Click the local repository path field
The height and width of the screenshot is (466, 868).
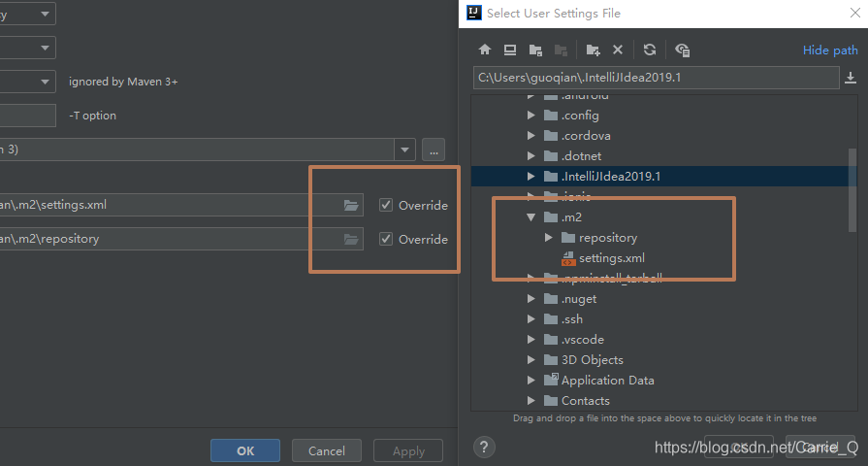(181, 239)
